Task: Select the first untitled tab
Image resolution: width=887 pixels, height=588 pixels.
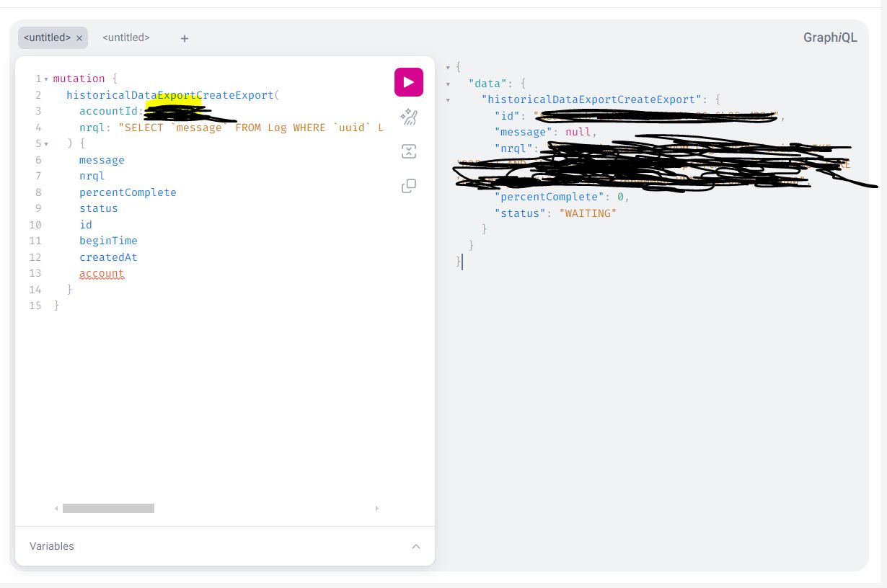Action: [x=47, y=37]
